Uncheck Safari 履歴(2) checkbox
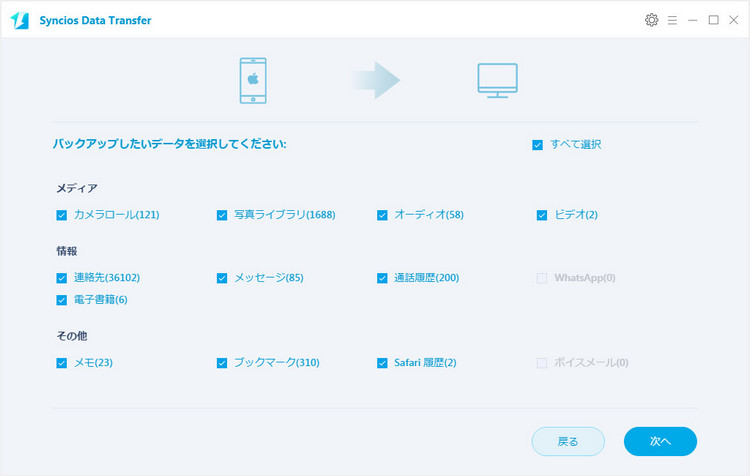 coord(382,363)
